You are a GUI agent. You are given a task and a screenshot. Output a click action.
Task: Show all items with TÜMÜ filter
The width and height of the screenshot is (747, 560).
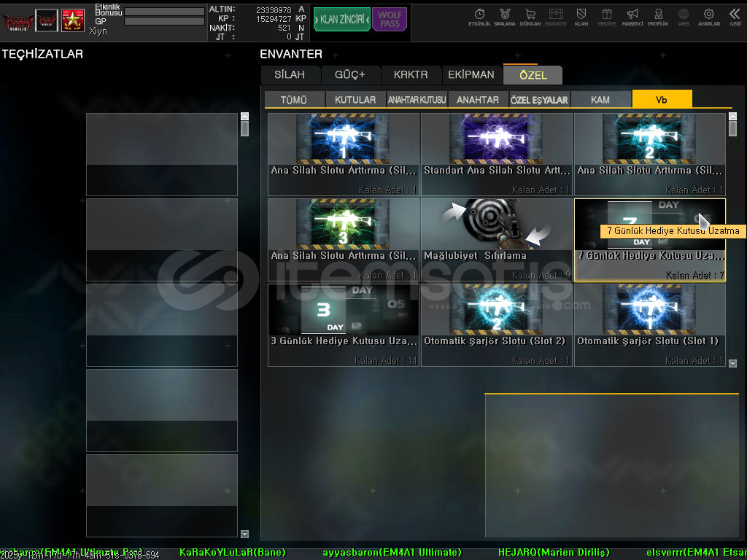click(294, 100)
